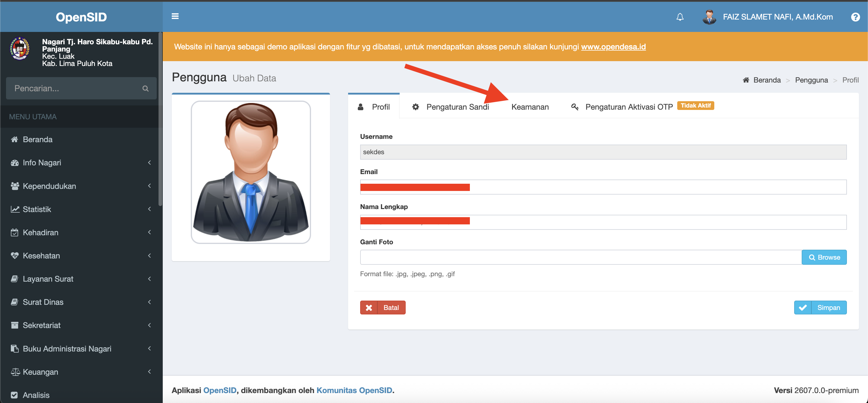The height and width of the screenshot is (403, 868).
Task: Click the Nagari emblem logo
Action: tap(20, 48)
